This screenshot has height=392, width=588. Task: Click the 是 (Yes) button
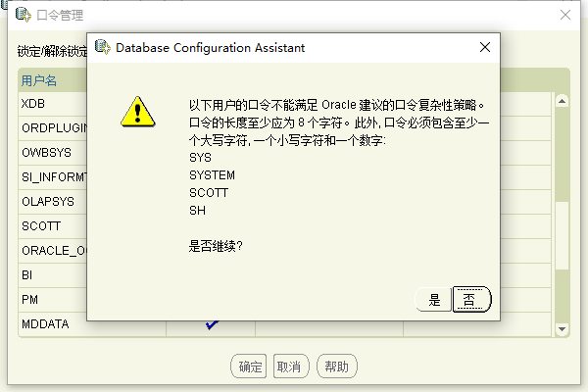point(433,299)
